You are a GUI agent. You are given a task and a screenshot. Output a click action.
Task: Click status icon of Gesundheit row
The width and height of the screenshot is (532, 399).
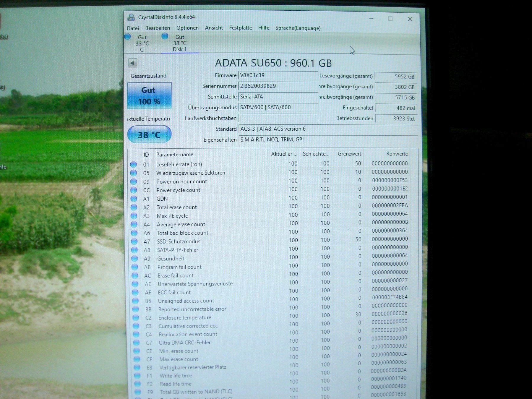pos(134,259)
